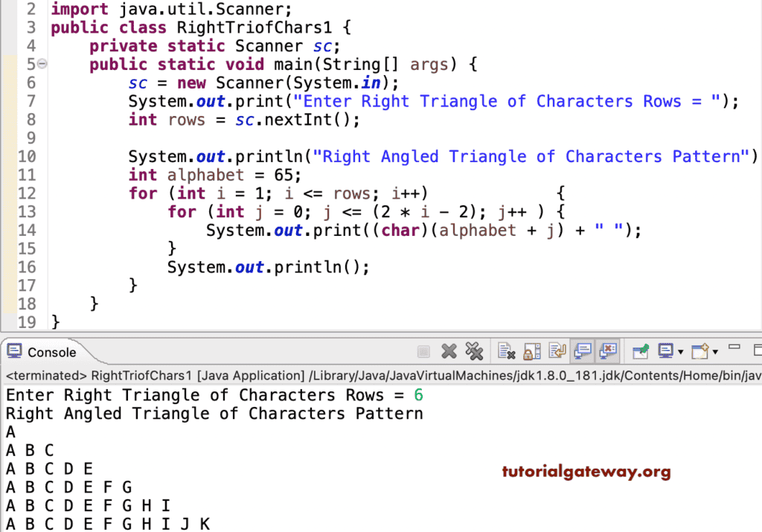Viewport: 762px width, 532px height.
Task: Open the Display Selected Console dropdown arrow
Action: [x=682, y=351]
